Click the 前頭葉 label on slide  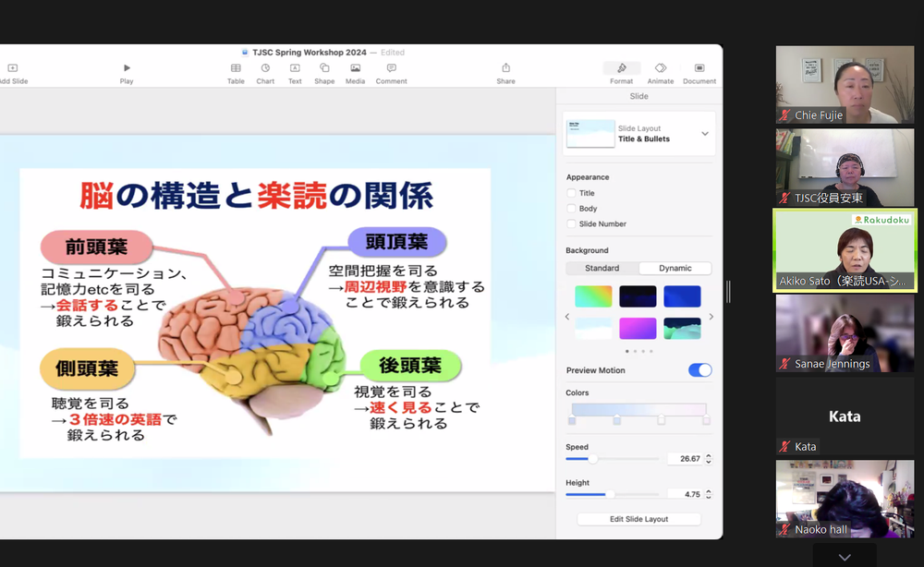point(97,247)
